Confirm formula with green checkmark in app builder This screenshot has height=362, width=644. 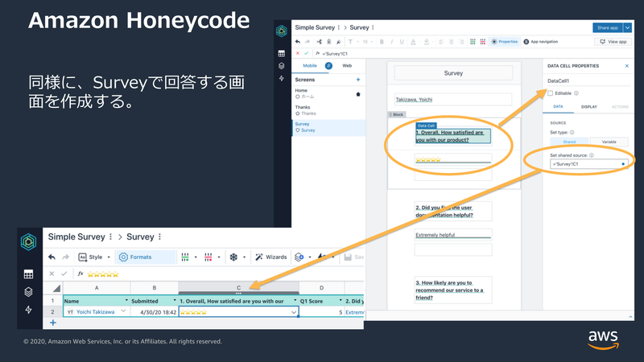[307, 53]
